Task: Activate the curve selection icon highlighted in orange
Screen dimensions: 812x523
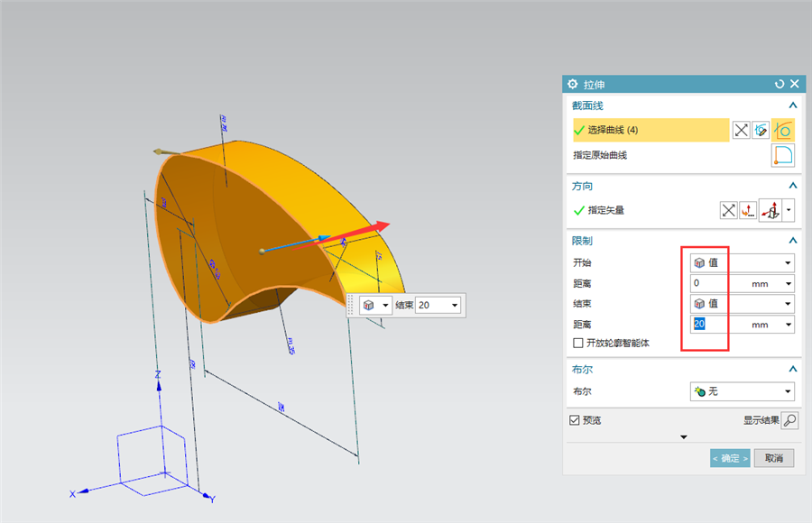Action: [783, 130]
